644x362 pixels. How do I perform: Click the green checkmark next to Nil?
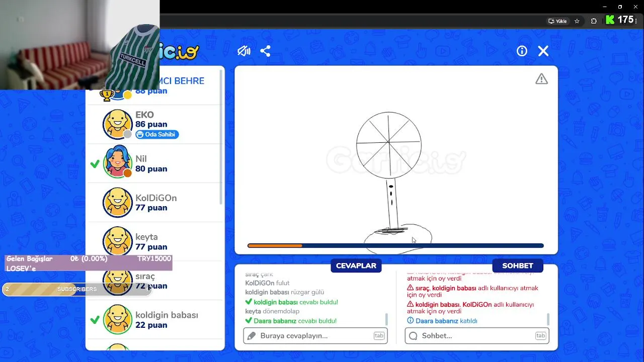tap(95, 164)
